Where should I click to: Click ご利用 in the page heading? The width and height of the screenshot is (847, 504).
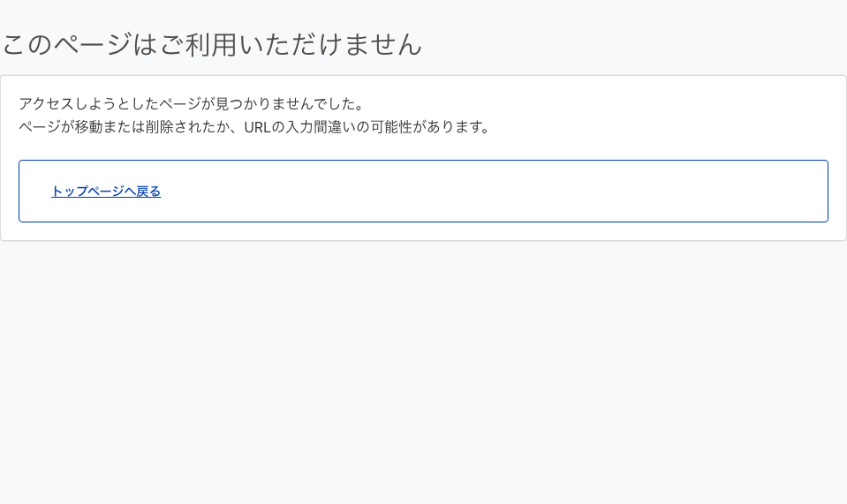click(199, 44)
